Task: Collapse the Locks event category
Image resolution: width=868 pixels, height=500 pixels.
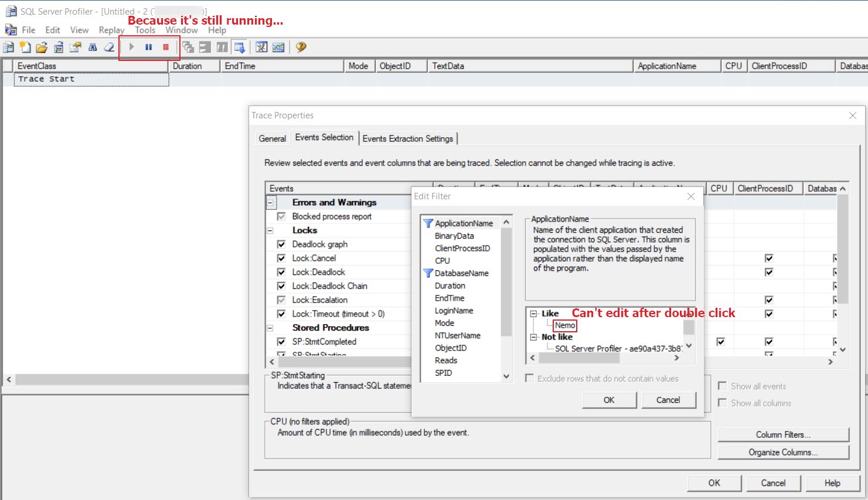Action: [270, 231]
